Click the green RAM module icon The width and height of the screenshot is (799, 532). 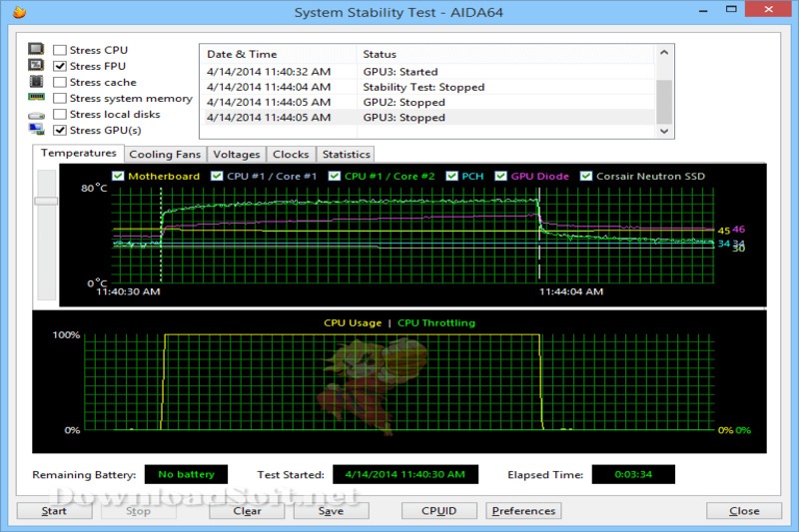(x=36, y=97)
